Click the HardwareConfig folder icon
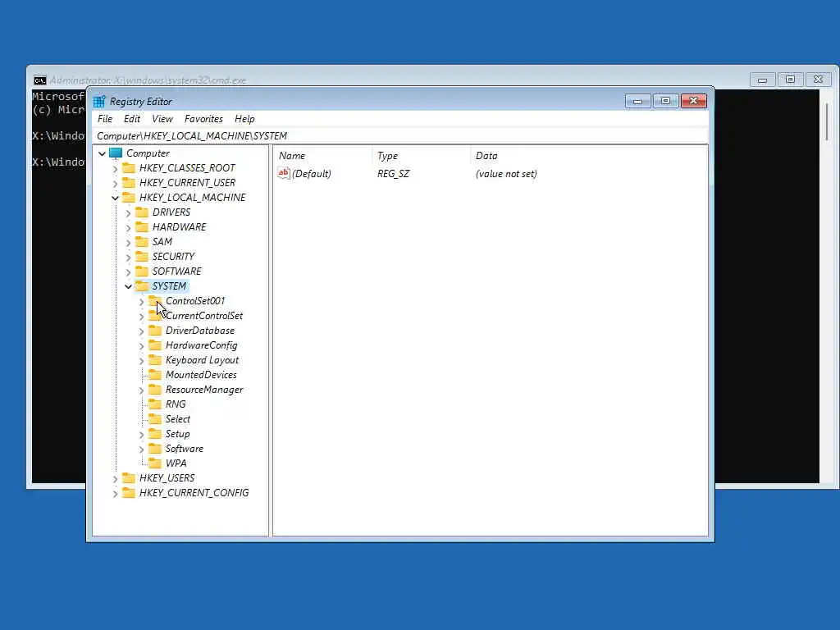Screen dimensions: 840x630 click(x=155, y=345)
